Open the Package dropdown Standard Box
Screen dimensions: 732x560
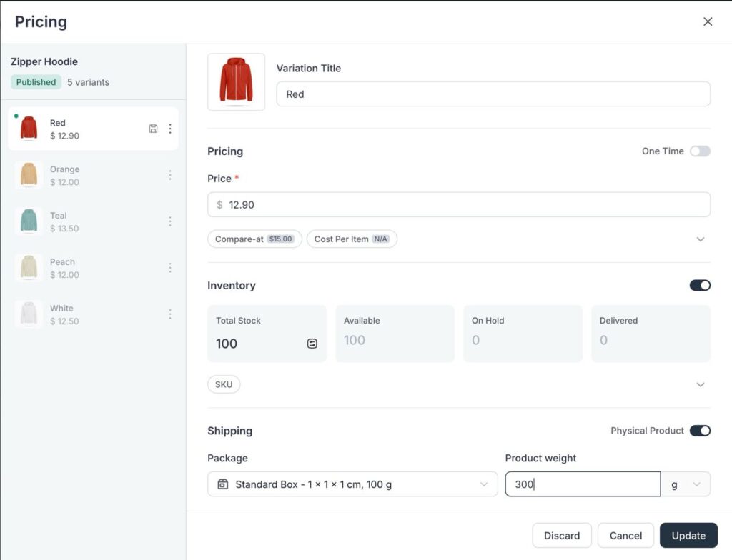pos(352,484)
